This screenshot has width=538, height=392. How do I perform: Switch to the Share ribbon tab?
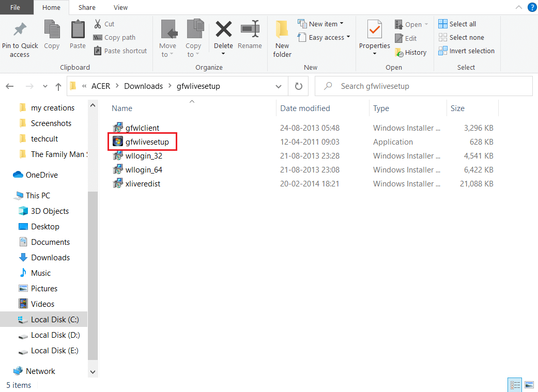pyautogui.click(x=87, y=8)
